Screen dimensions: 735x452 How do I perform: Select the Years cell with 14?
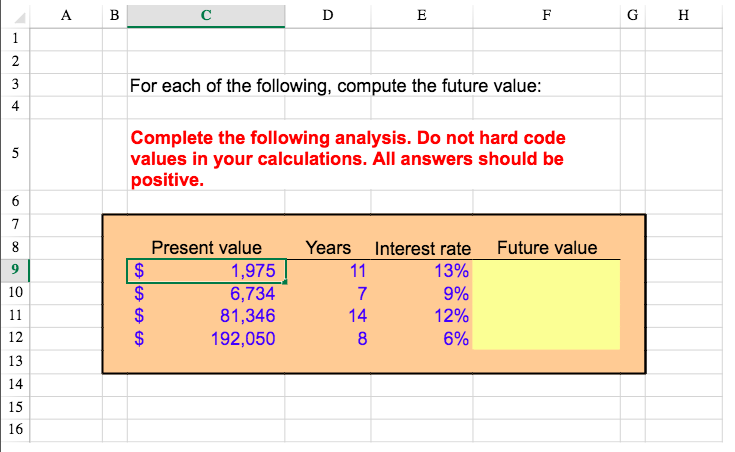pyautogui.click(x=328, y=316)
